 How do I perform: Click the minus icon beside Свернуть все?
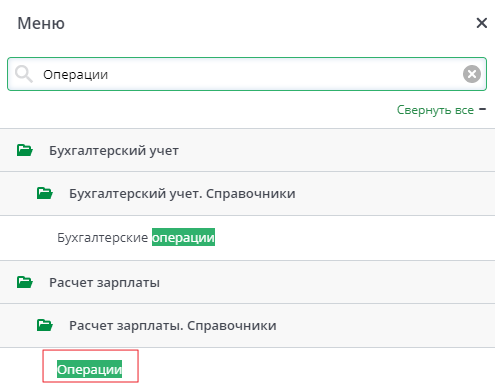(x=482, y=109)
